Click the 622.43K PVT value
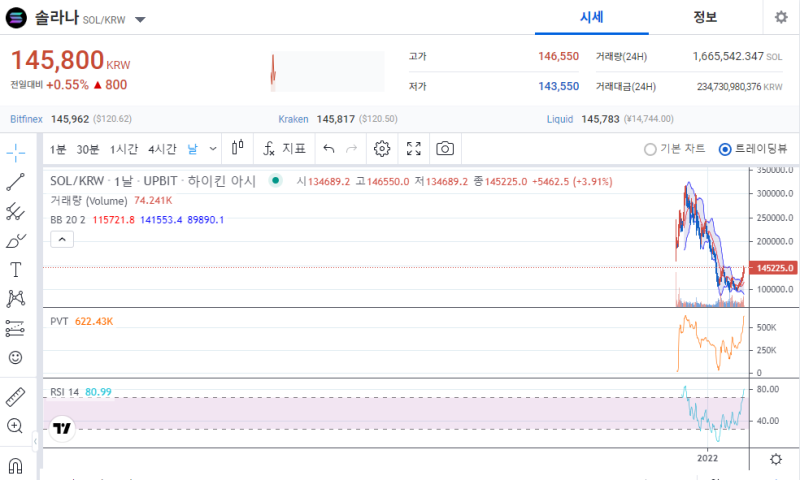Image resolution: width=800 pixels, height=480 pixels. [94, 321]
